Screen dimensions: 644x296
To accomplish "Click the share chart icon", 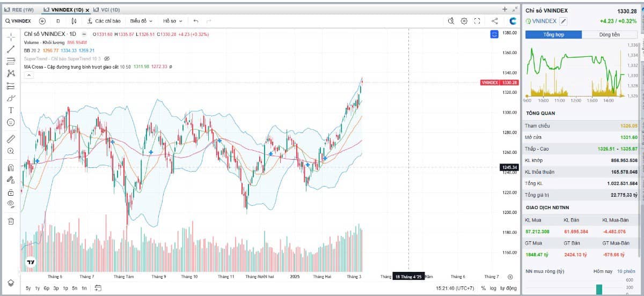I will click(494, 21).
